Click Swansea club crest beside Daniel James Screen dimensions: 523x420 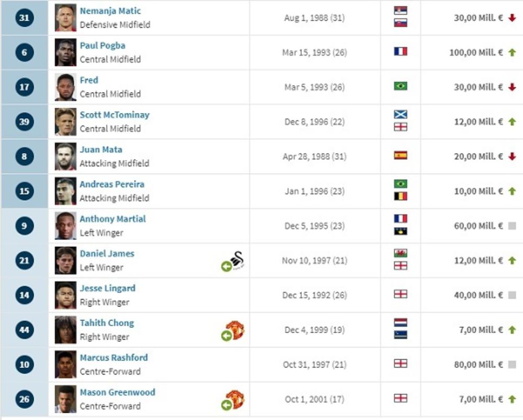pyautogui.click(x=238, y=259)
